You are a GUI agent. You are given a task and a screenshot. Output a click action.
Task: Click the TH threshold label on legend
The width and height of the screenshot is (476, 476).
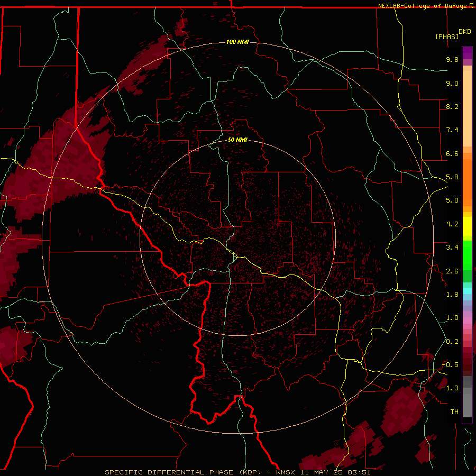click(x=454, y=412)
